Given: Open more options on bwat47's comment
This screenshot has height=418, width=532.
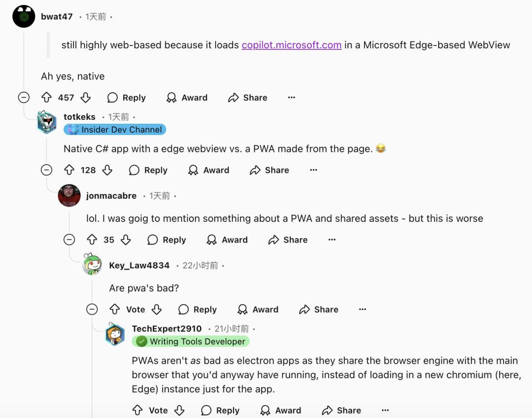Looking at the screenshot, I should pos(292,98).
